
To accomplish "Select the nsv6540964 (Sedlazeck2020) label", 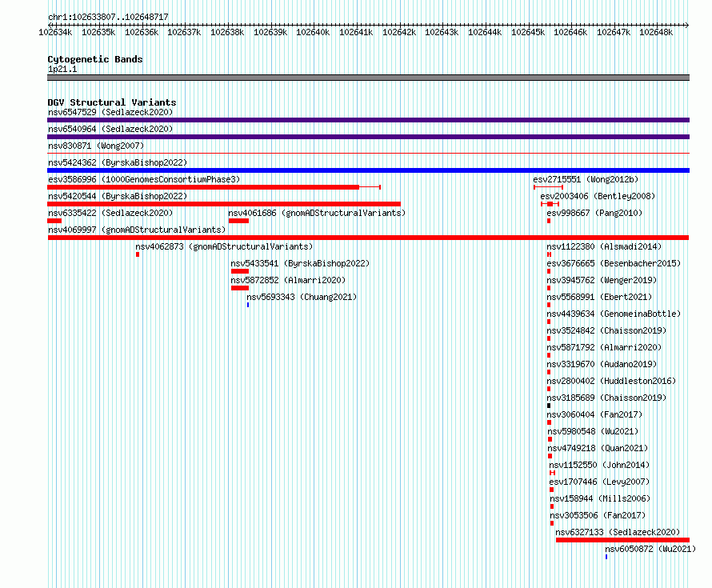I will 110,129.
